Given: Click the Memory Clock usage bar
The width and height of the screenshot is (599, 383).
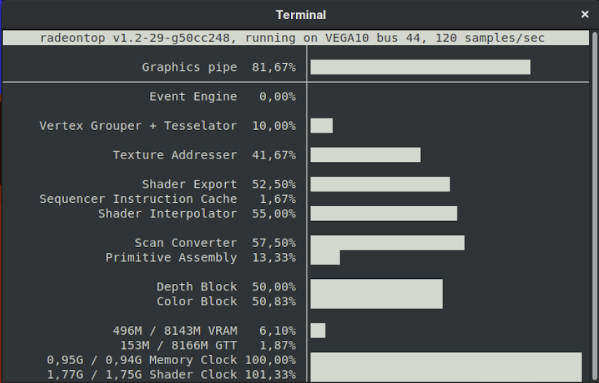Looking at the screenshot, I should pyautogui.click(x=446, y=360).
